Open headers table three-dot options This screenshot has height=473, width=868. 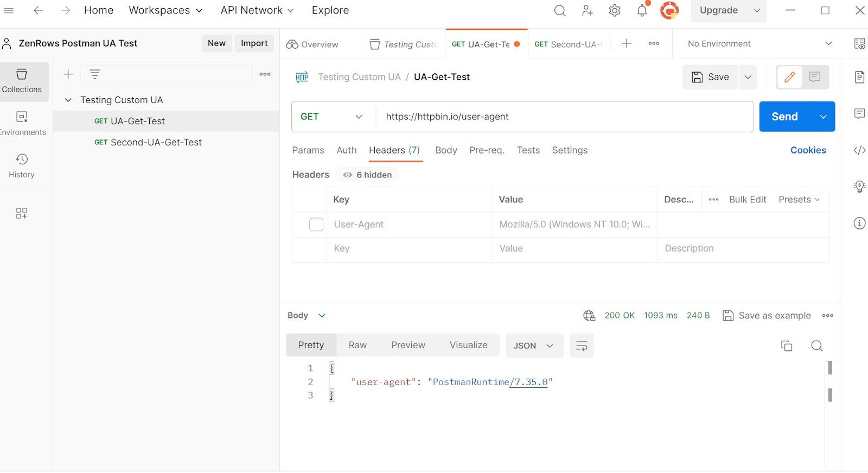point(713,200)
